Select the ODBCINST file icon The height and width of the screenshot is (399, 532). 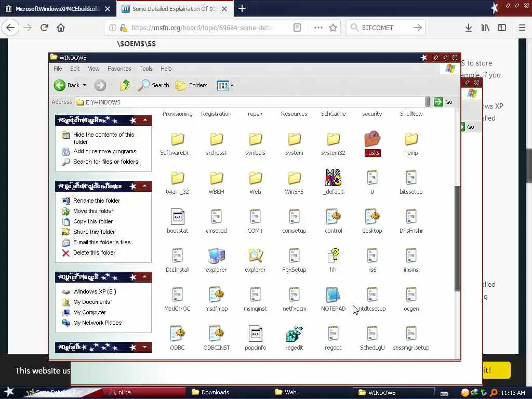coord(216,334)
